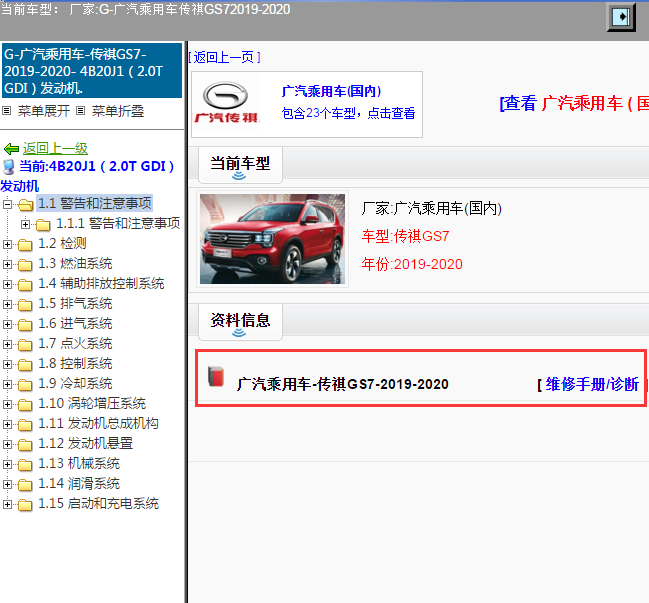This screenshot has width=649, height=603.
Task: Expand the 1.14 润滑系统 node
Action: point(7,484)
